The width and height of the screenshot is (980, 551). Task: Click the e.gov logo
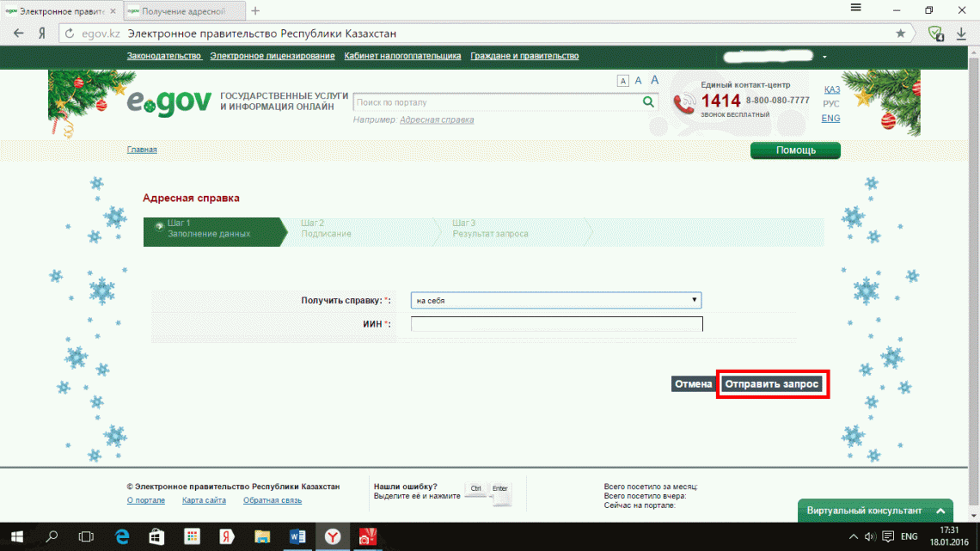coord(168,101)
